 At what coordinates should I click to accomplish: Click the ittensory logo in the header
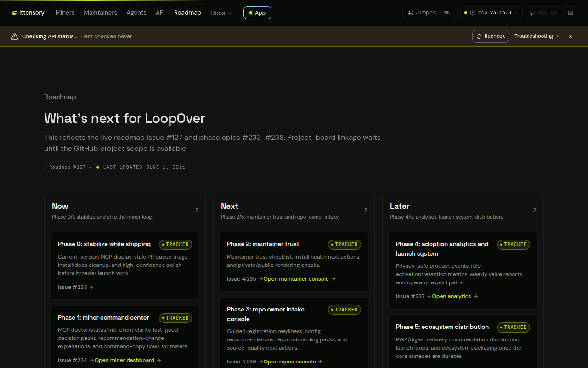pos(28,13)
